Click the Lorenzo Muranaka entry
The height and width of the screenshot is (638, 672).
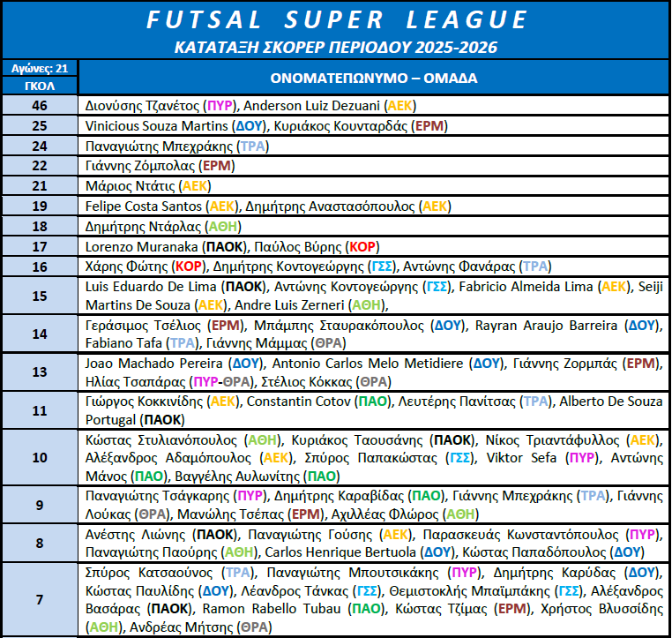point(141,247)
